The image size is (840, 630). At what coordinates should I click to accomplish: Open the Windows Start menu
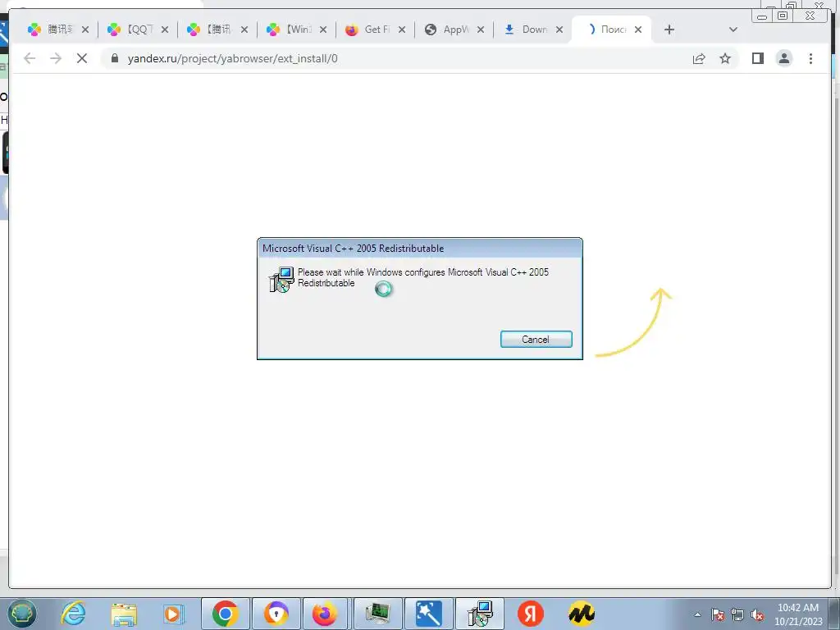click(22, 614)
